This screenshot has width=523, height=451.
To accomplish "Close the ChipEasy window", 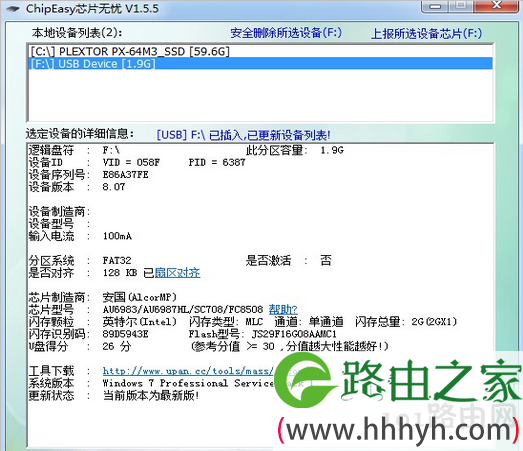I will 497,6.
